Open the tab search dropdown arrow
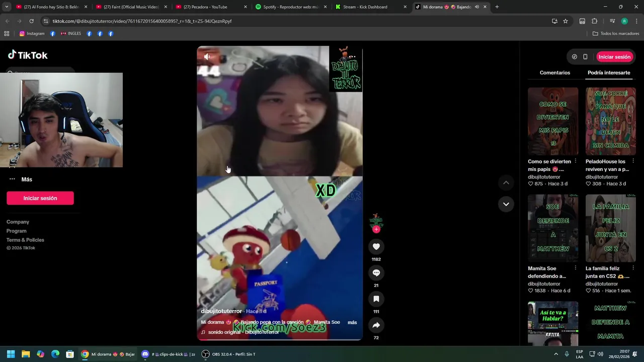Screen dimensions: 644x362 [x=7, y=7]
